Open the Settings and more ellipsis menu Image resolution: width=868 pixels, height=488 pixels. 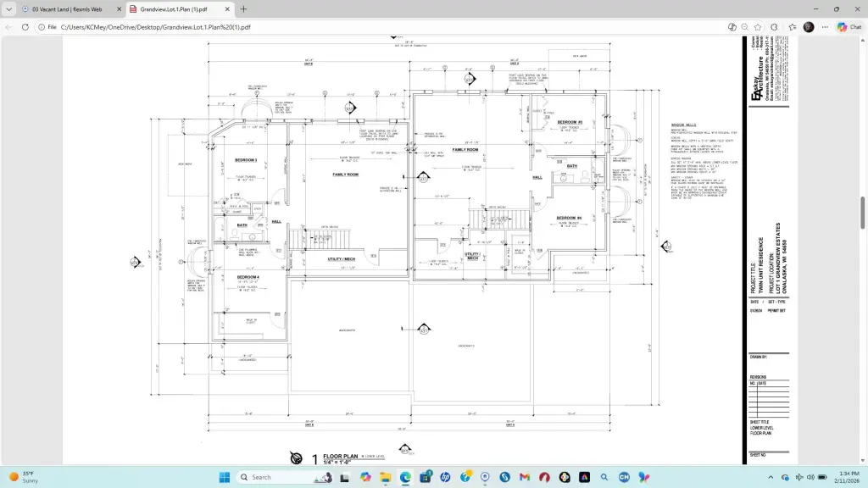[824, 27]
